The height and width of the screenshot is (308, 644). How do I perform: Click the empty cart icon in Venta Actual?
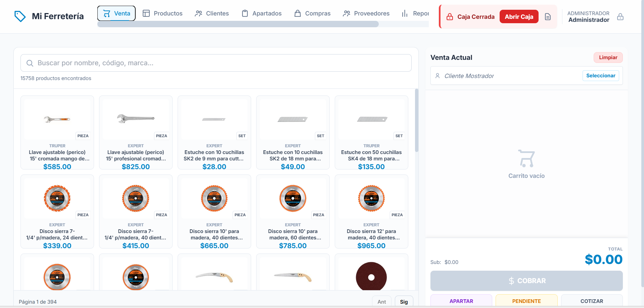(x=526, y=158)
